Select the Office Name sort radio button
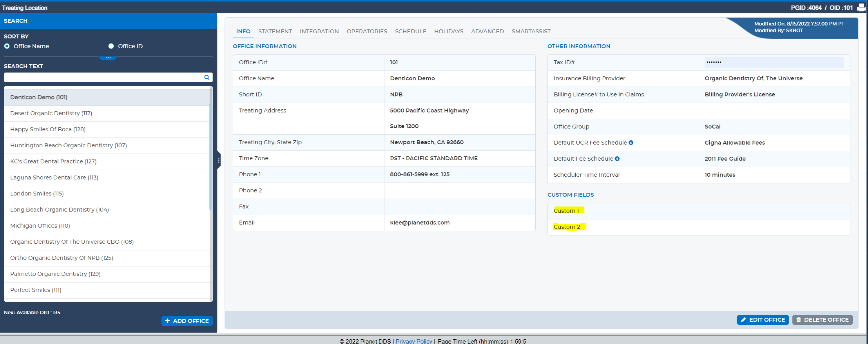The image size is (868, 344). coord(7,46)
